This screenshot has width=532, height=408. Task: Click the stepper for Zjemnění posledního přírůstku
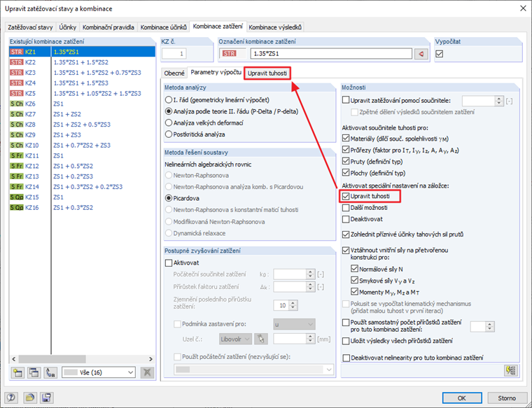point(293,305)
